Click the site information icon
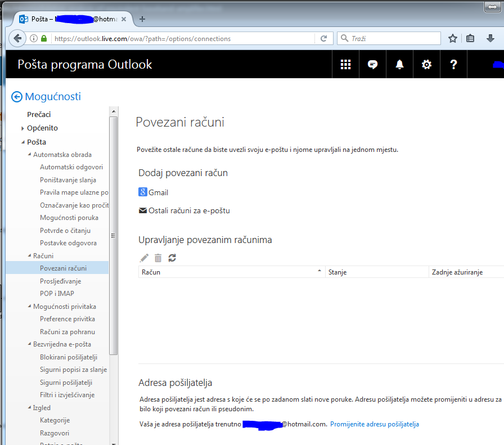The width and height of the screenshot is (504, 445). [34, 39]
